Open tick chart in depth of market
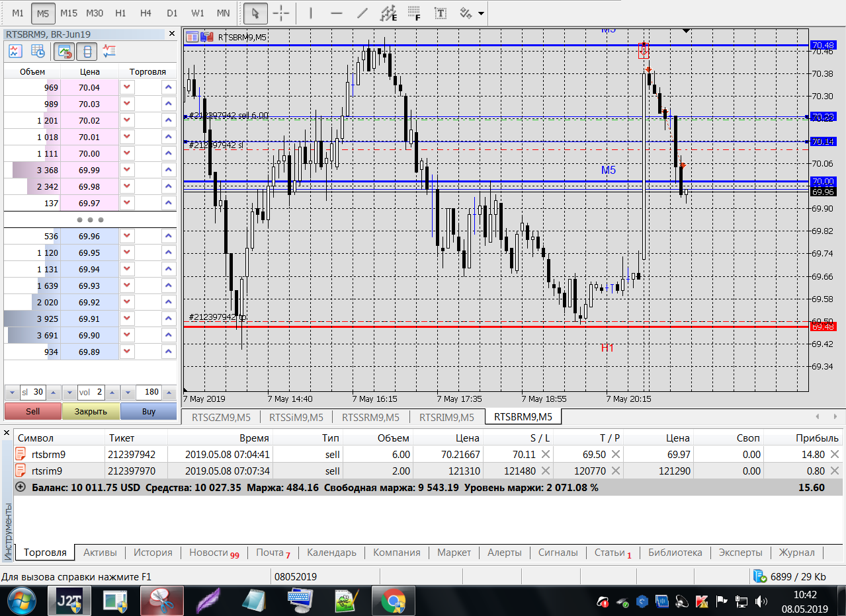Screen dimensions: 846x616 (15, 51)
